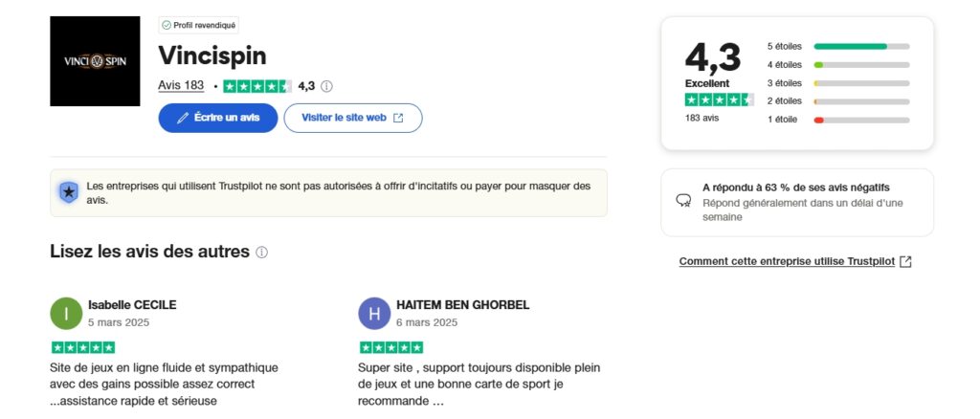Open Isabelle CECILE's profile avatar
The height and width of the screenshot is (419, 980).
pyautogui.click(x=66, y=314)
